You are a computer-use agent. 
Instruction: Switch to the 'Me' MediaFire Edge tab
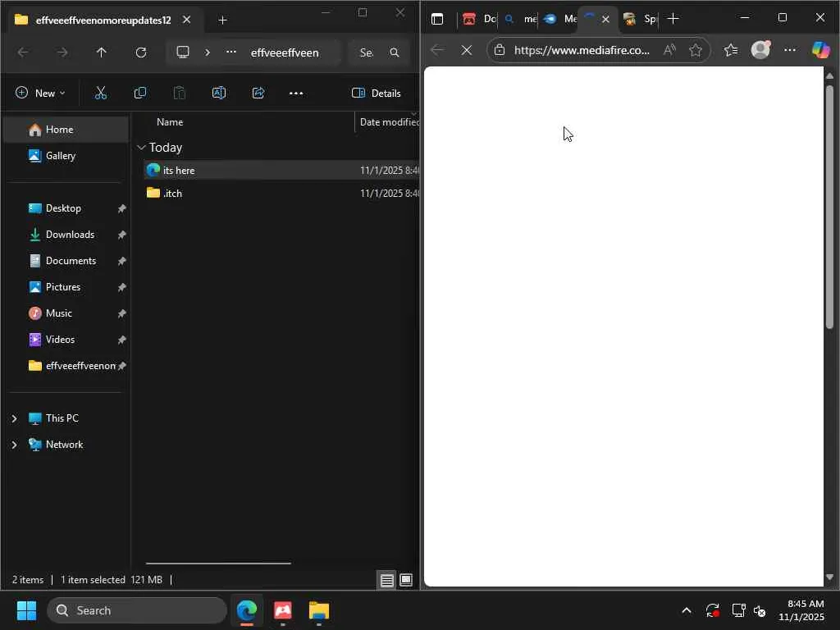coord(558,20)
